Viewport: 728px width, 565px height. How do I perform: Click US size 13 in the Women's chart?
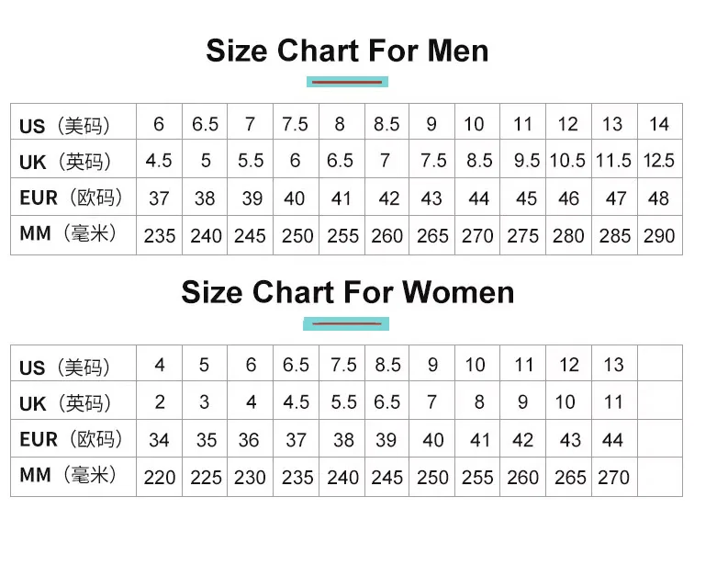pyautogui.click(x=613, y=365)
